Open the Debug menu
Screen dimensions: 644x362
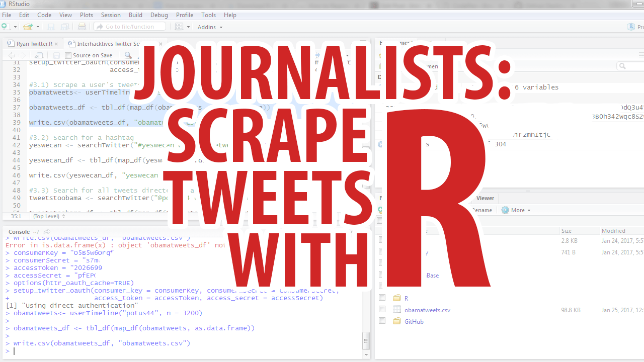point(159,15)
